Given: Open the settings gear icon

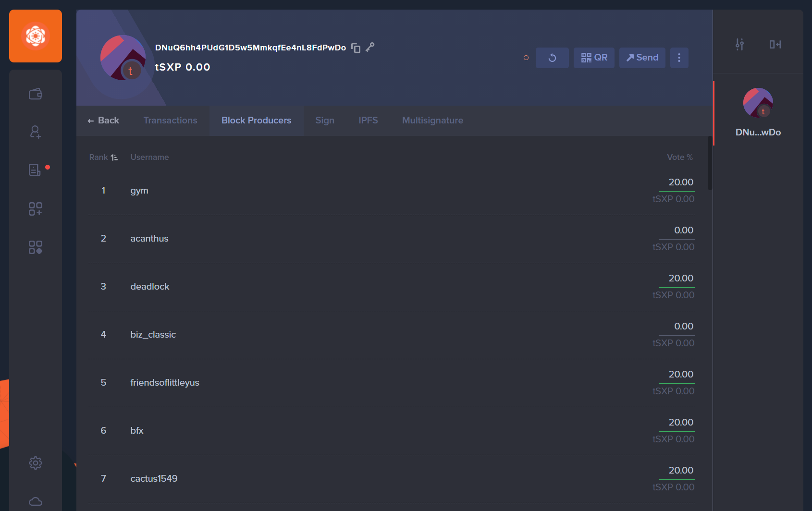Looking at the screenshot, I should point(36,463).
